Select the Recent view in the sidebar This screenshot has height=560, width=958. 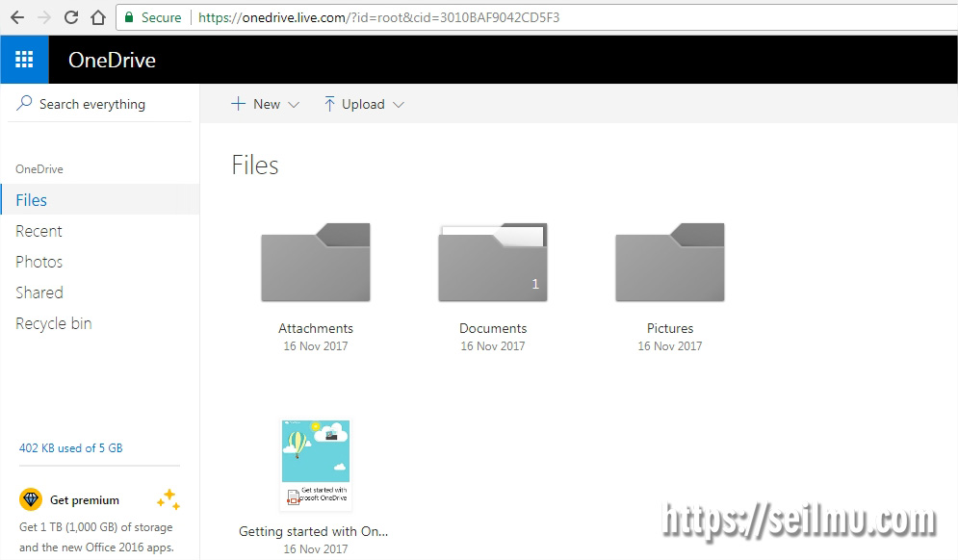39,231
